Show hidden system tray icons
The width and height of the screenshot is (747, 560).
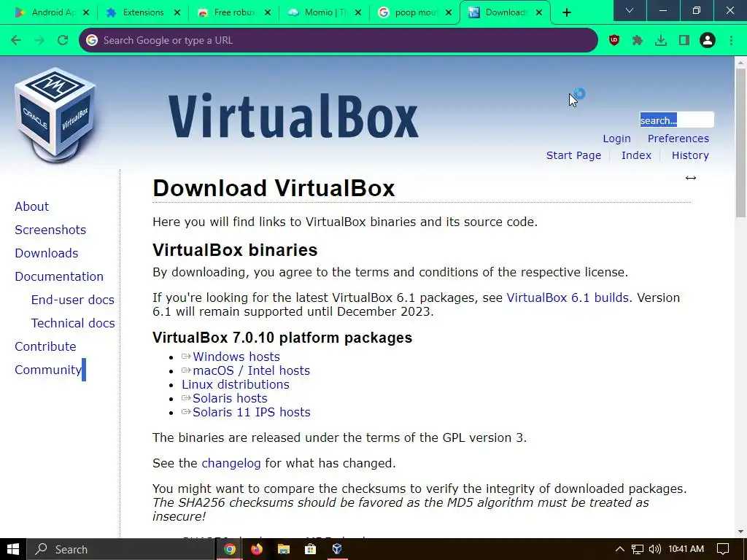[x=620, y=549]
